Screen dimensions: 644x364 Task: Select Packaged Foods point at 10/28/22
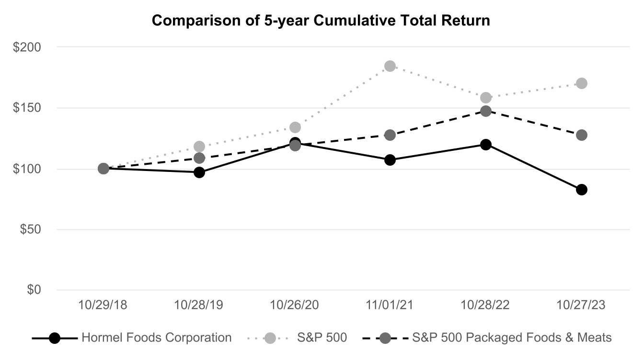coord(486,111)
